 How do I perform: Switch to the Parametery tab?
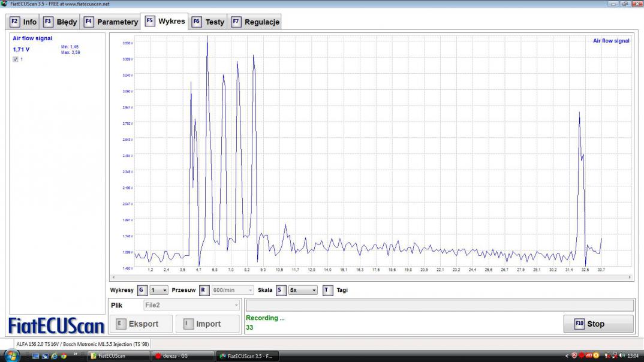click(x=111, y=22)
